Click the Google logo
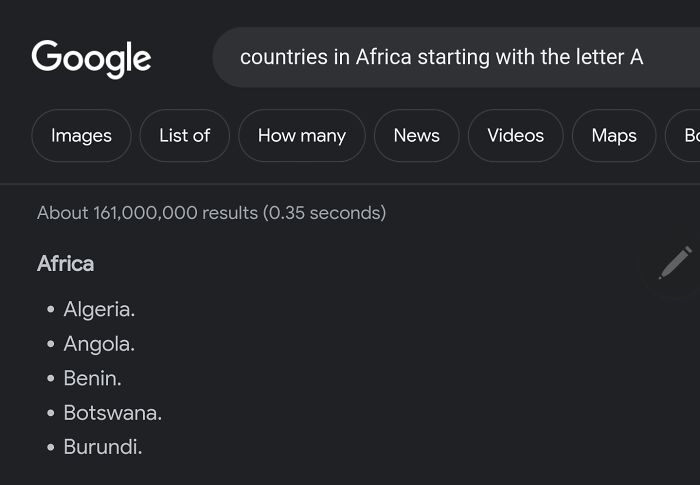Image resolution: width=700 pixels, height=485 pixels. coord(91,58)
